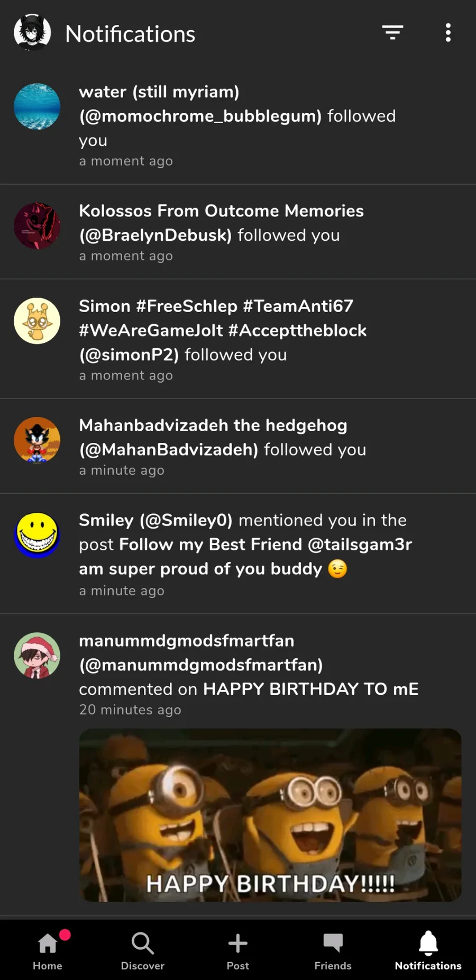Open the Friends chat tab
The width and height of the screenshot is (476, 980).
coord(333,950)
